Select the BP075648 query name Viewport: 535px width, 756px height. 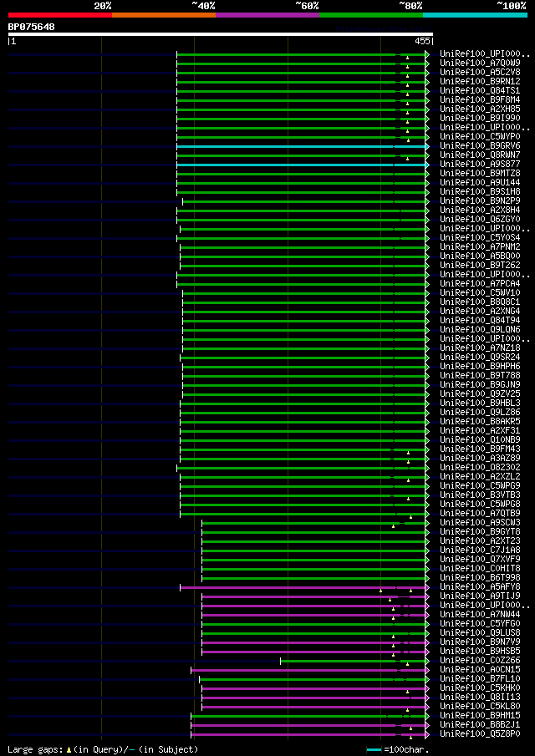pos(32,27)
